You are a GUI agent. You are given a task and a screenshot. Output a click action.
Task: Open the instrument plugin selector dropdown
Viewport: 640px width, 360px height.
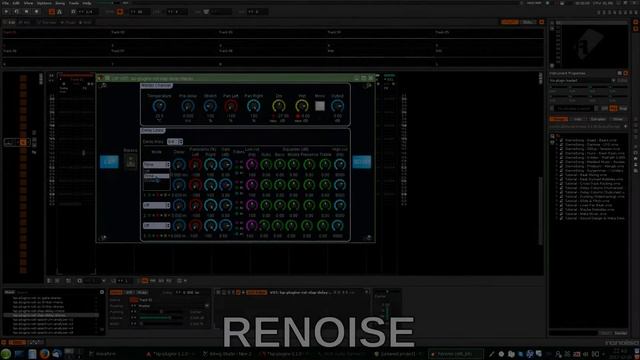[x=583, y=80]
